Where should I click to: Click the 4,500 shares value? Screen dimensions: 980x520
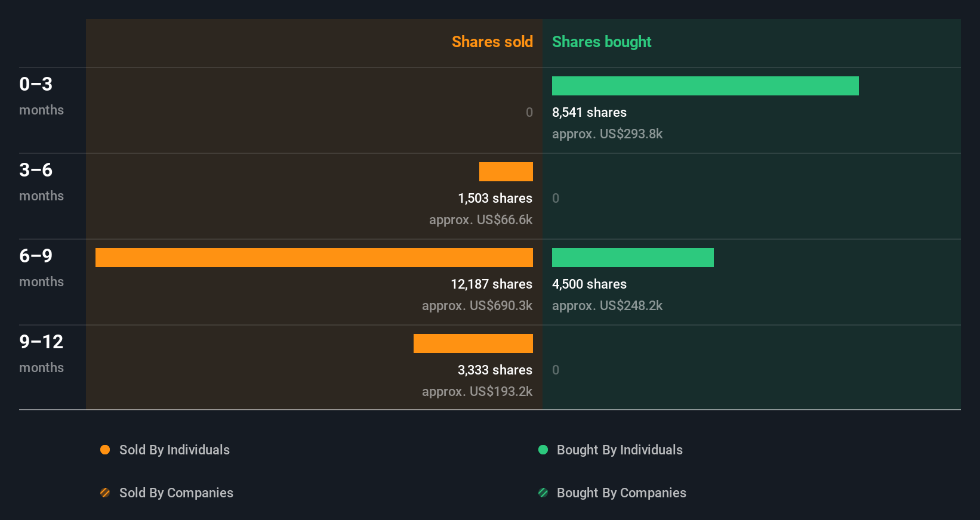tap(589, 284)
